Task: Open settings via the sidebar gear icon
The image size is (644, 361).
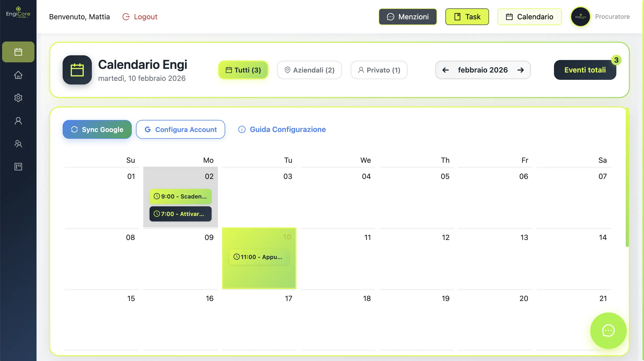Action: 18,98
